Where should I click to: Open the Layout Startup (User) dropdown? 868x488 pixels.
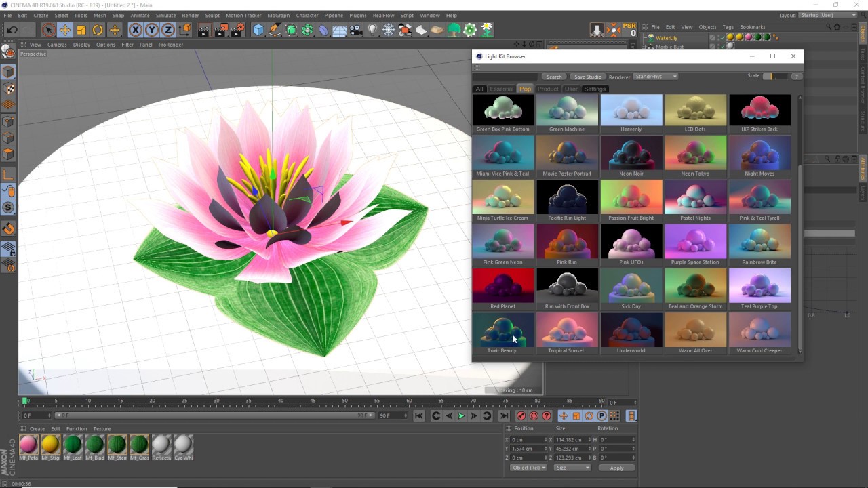[827, 15]
